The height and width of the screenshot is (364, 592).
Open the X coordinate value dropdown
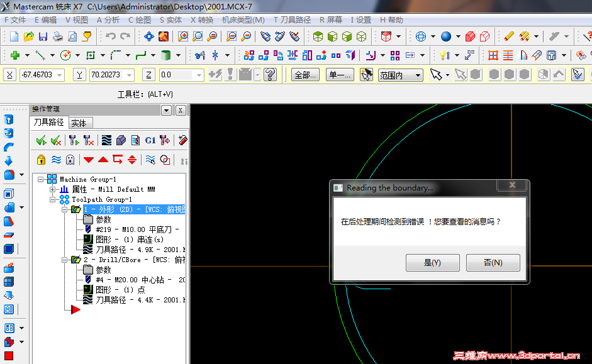click(x=60, y=75)
